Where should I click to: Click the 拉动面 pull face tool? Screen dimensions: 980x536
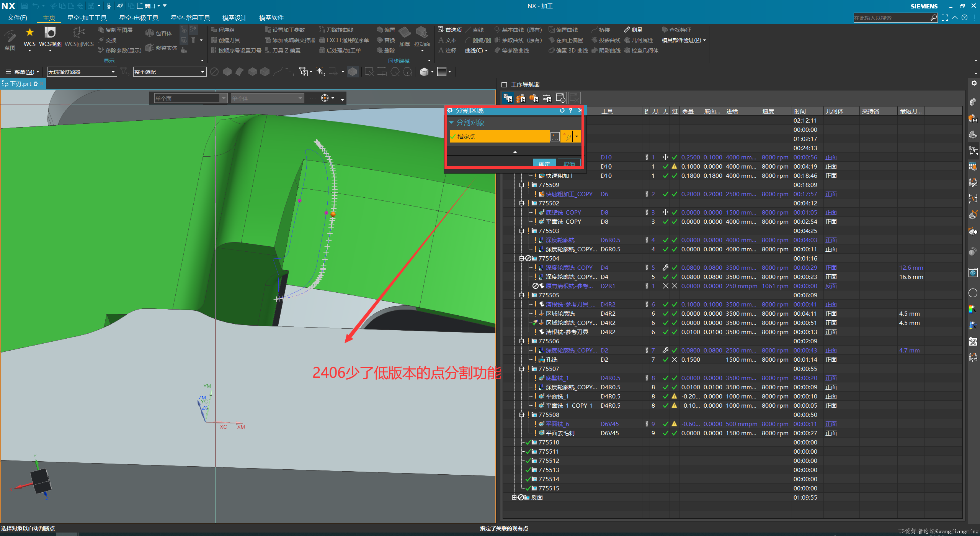(422, 37)
